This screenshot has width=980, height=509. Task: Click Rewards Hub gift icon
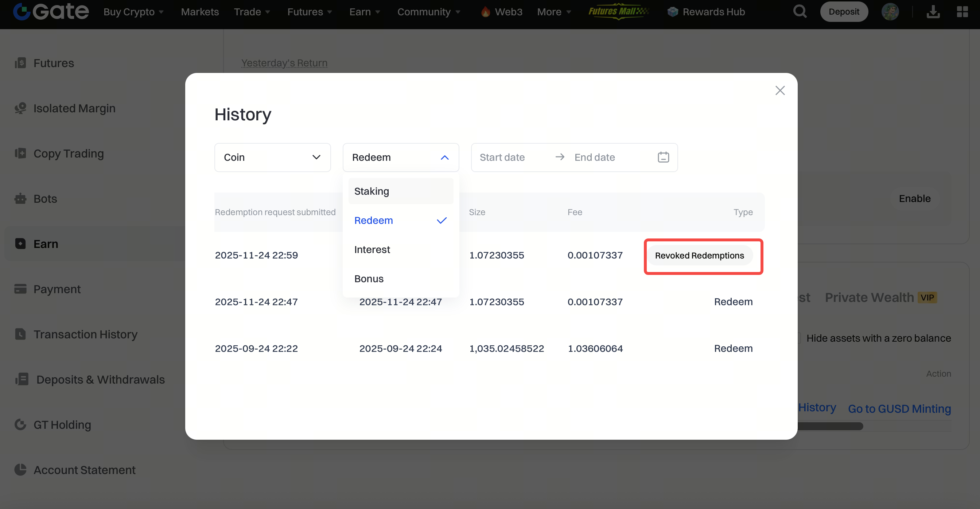673,12
